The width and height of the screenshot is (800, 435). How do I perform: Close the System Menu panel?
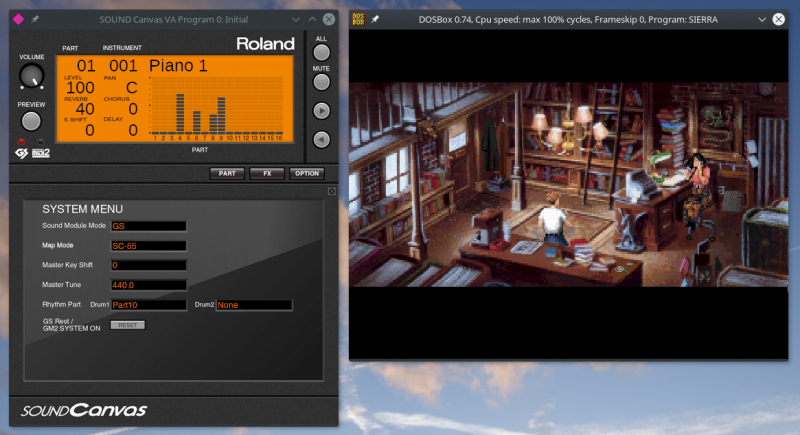tap(331, 191)
